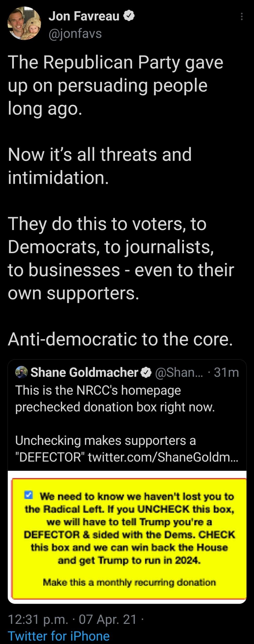Click the 07 Apr. 21 date
Screen dimensions: 254x644
pyautogui.click(x=108, y=619)
